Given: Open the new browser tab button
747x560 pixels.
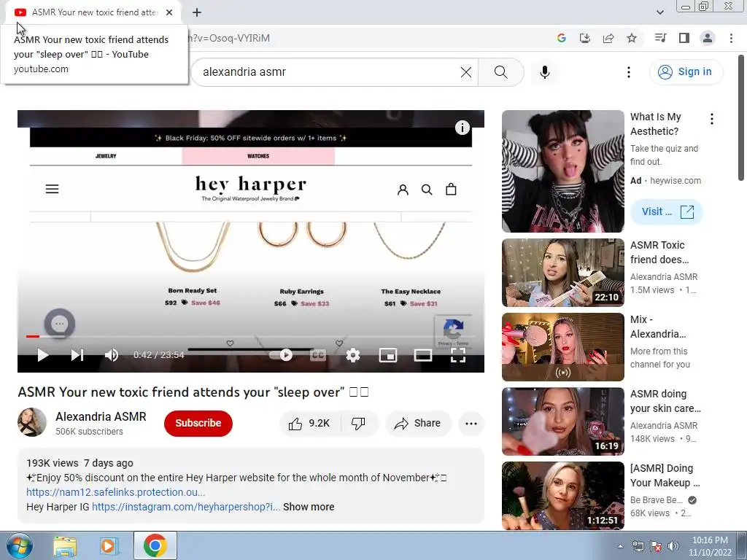Looking at the screenshot, I should 197,12.
